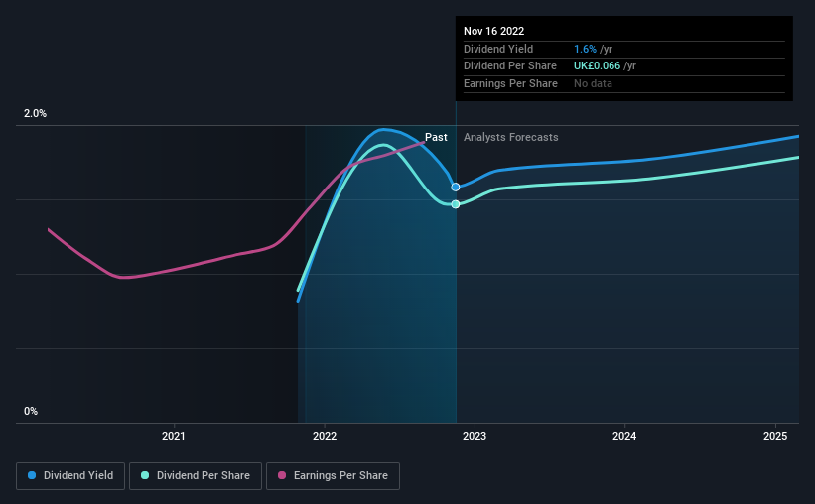Click the 1.6% Dividend Yield tooltip value
The height and width of the screenshot is (504, 815).
pos(585,49)
